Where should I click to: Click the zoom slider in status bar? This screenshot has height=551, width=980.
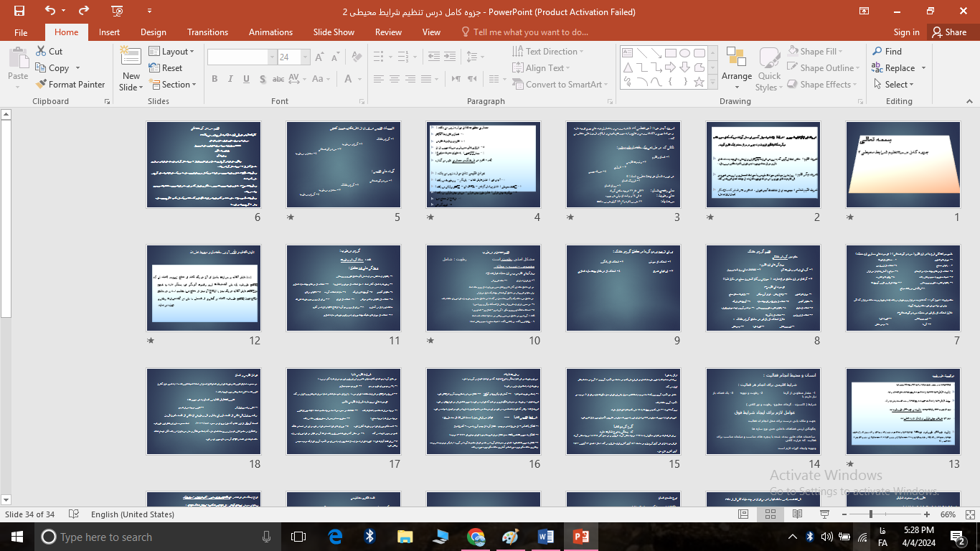tap(871, 514)
